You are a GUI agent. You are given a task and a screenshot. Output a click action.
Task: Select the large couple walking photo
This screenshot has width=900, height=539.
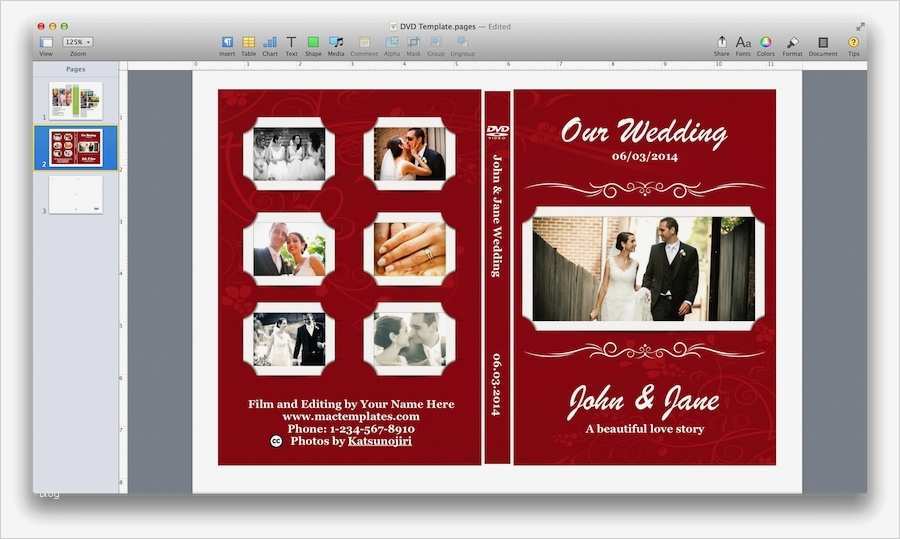(643, 269)
